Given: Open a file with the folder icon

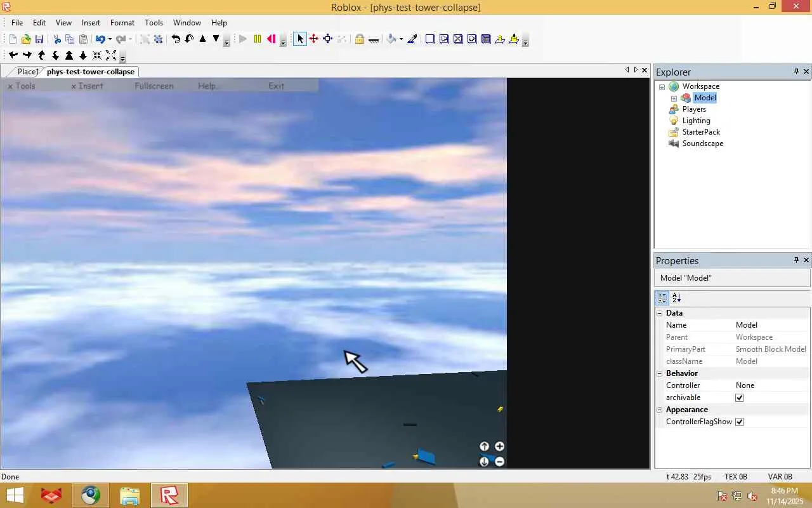Looking at the screenshot, I should [26, 39].
